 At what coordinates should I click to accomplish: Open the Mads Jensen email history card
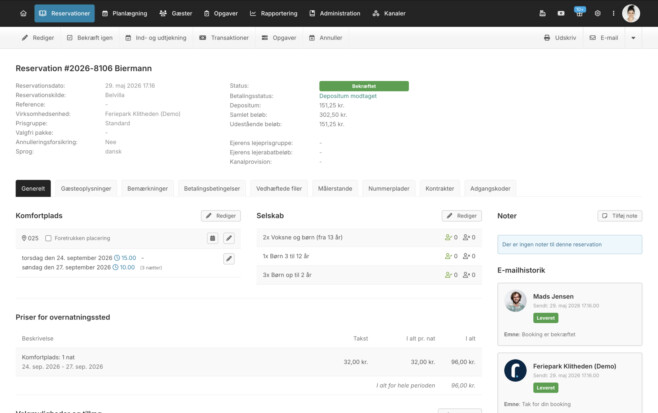(569, 314)
